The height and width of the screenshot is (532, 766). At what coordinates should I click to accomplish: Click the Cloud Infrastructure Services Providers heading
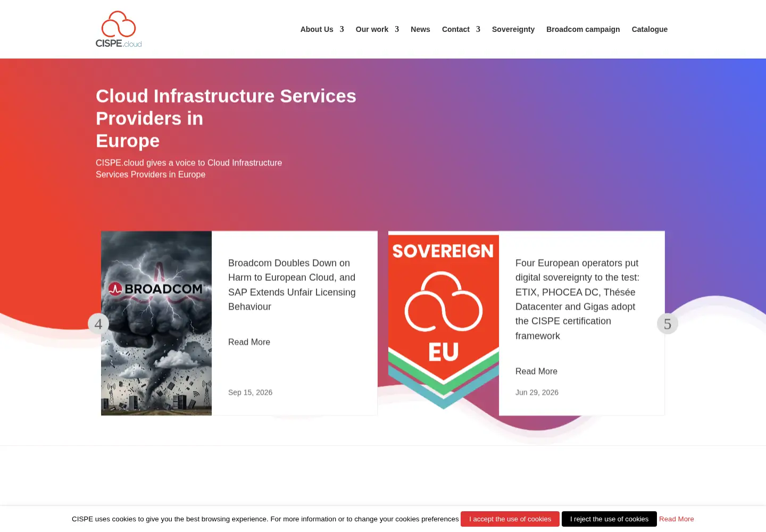[226, 118]
